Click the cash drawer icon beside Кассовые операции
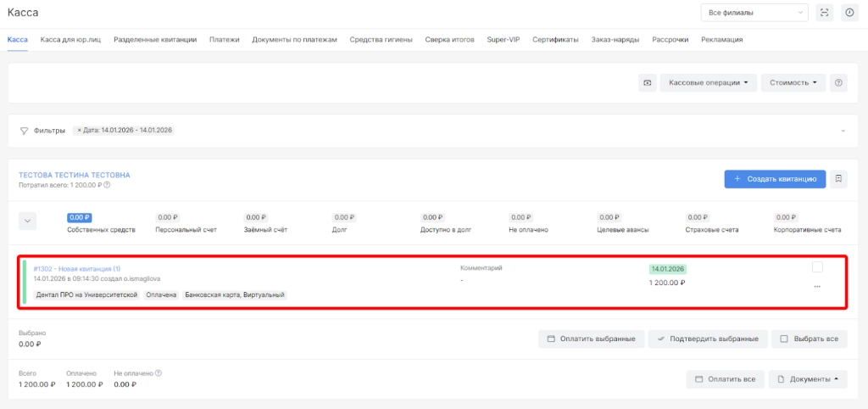Image resolution: width=868 pixels, height=409 pixels. pyautogui.click(x=648, y=83)
